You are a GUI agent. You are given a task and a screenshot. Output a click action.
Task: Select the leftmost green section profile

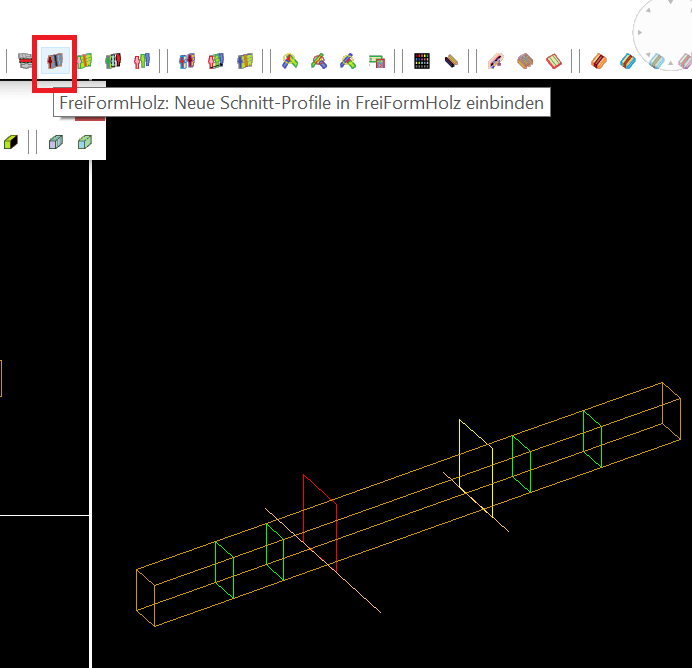pyautogui.click(x=224, y=570)
